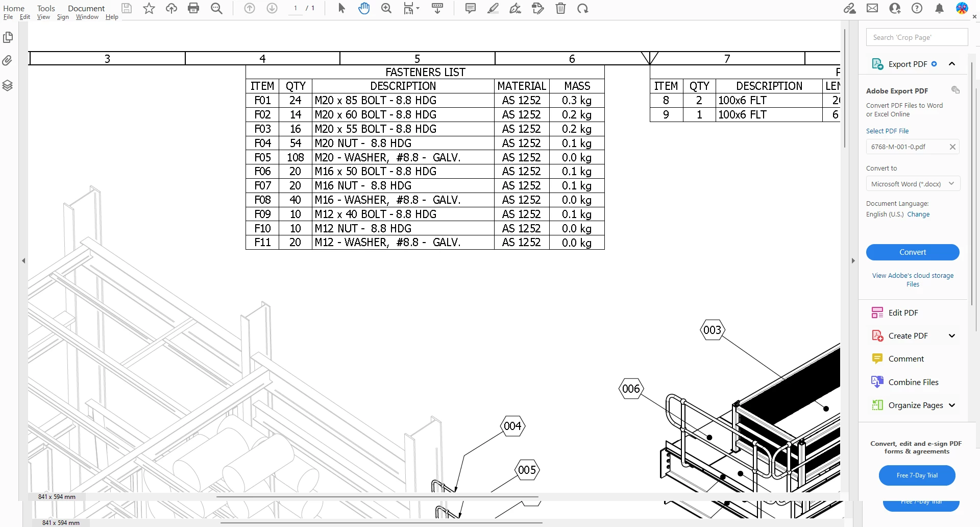Image resolution: width=980 pixels, height=527 pixels.
Task: Add document to starred files
Action: [x=149, y=8]
